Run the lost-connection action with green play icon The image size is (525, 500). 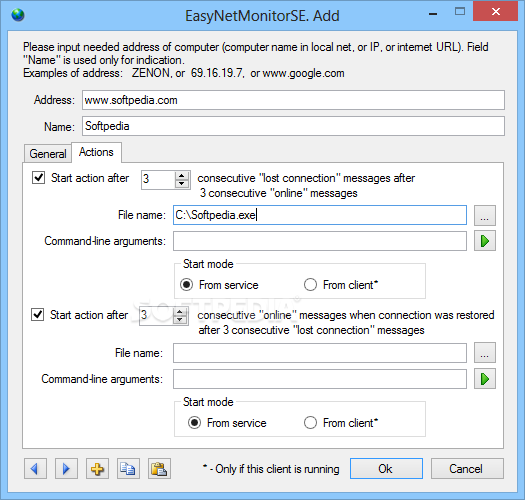pyautogui.click(x=485, y=241)
